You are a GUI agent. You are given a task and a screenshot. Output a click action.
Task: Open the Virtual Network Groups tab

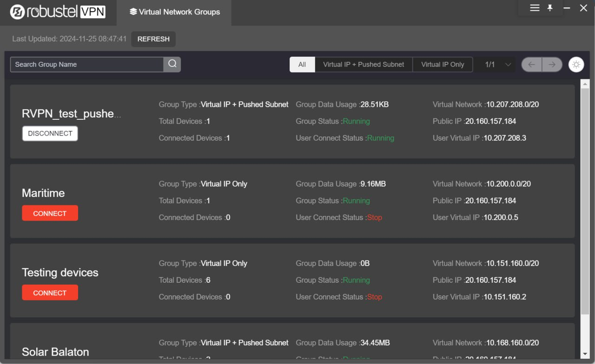[174, 12]
